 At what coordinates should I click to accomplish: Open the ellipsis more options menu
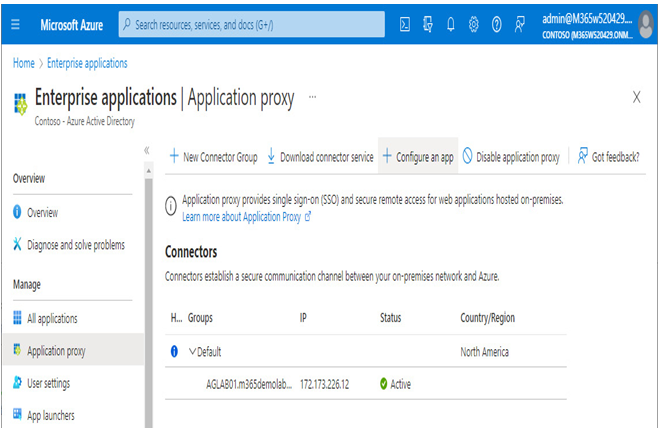click(x=312, y=97)
